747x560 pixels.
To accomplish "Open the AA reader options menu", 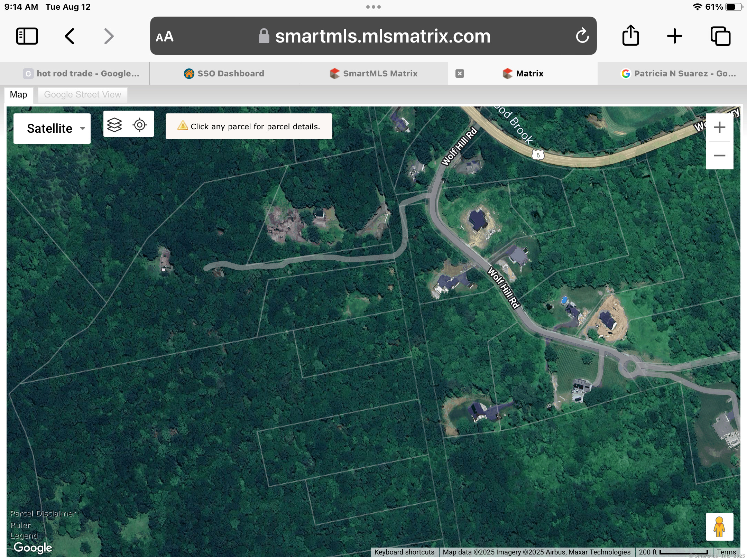I will coord(165,36).
